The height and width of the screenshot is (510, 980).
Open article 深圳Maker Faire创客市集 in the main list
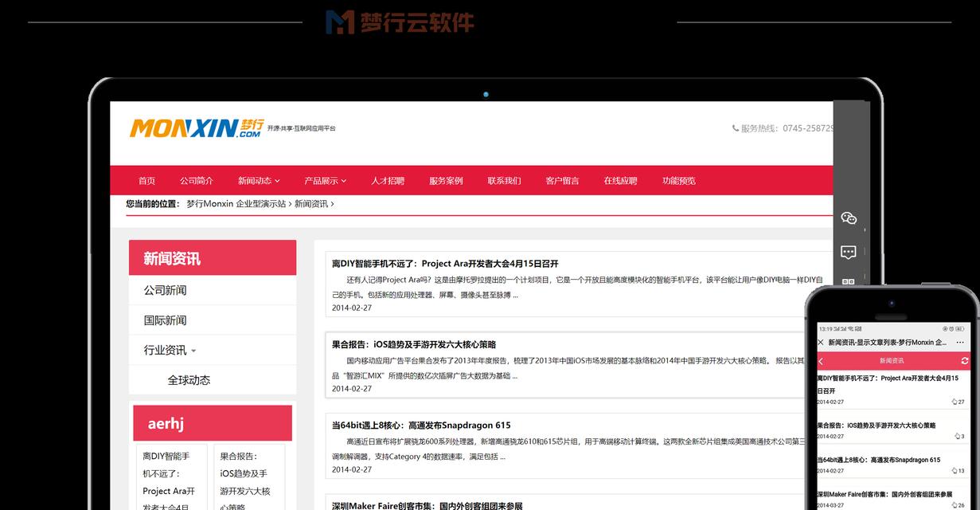[427, 506]
